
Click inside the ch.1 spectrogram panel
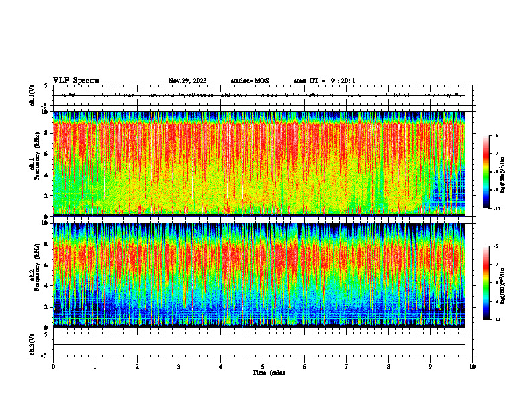coord(259,164)
